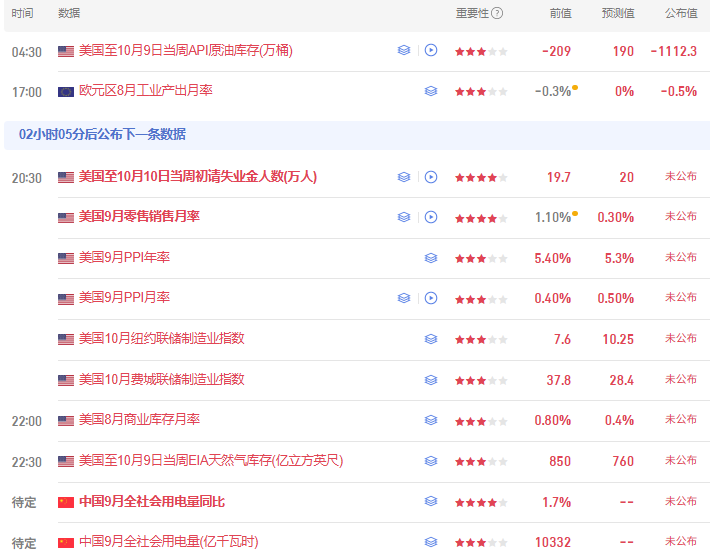The image size is (710, 560).
Task: Open 美国9月PPI月率 link
Action: [x=125, y=297]
